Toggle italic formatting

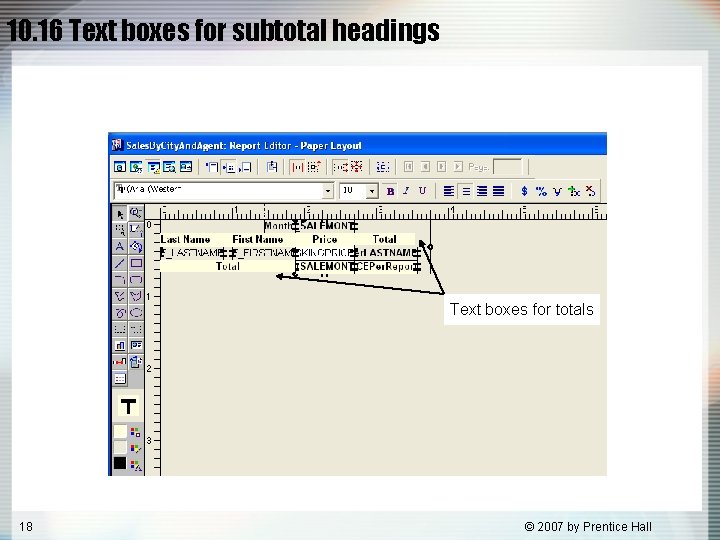(406, 191)
